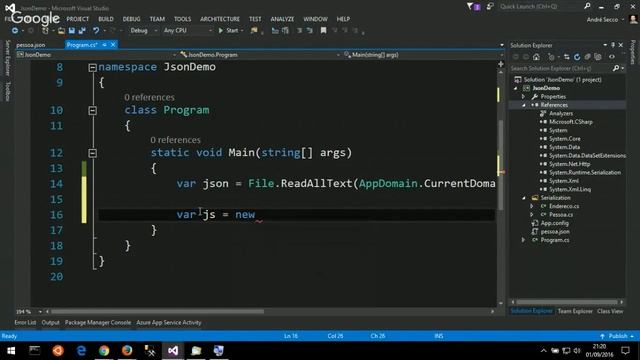Toggle the pin on Program.cs tab

point(104,45)
